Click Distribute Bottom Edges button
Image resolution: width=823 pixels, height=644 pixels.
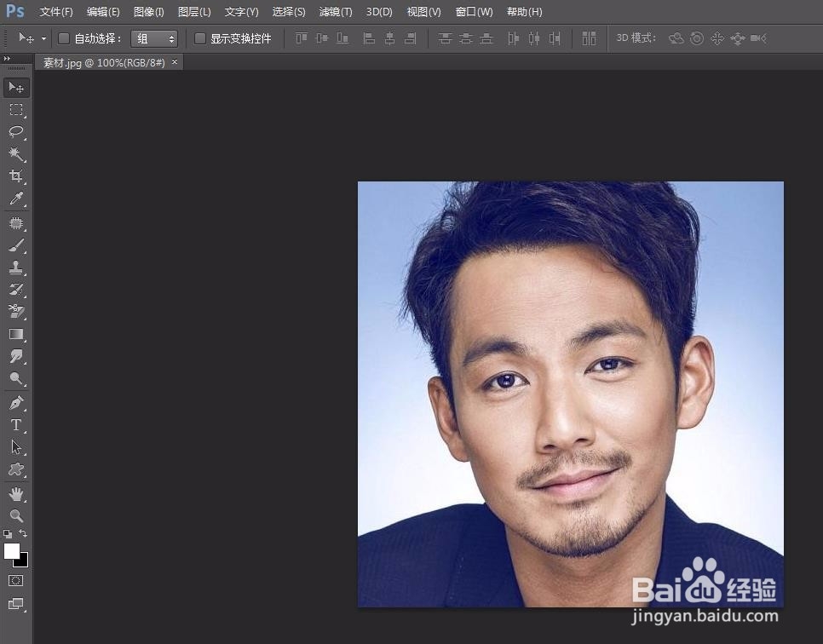[486, 37]
